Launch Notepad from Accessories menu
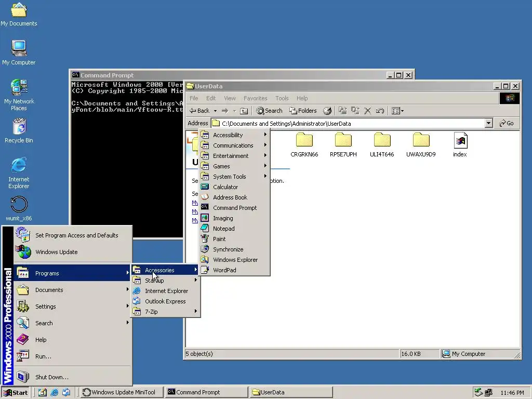 tap(234, 229)
